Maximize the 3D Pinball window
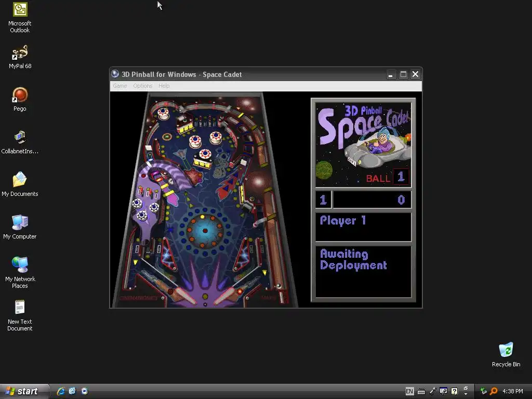The image size is (532, 399). click(x=403, y=74)
